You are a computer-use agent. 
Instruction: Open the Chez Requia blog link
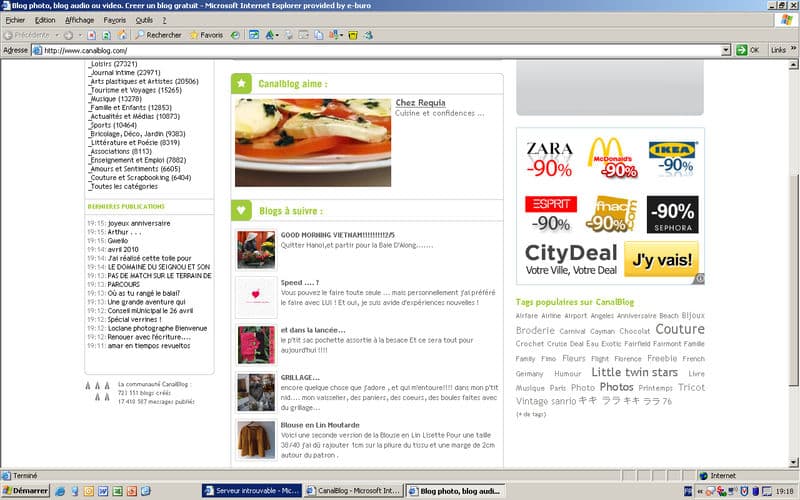(420, 103)
